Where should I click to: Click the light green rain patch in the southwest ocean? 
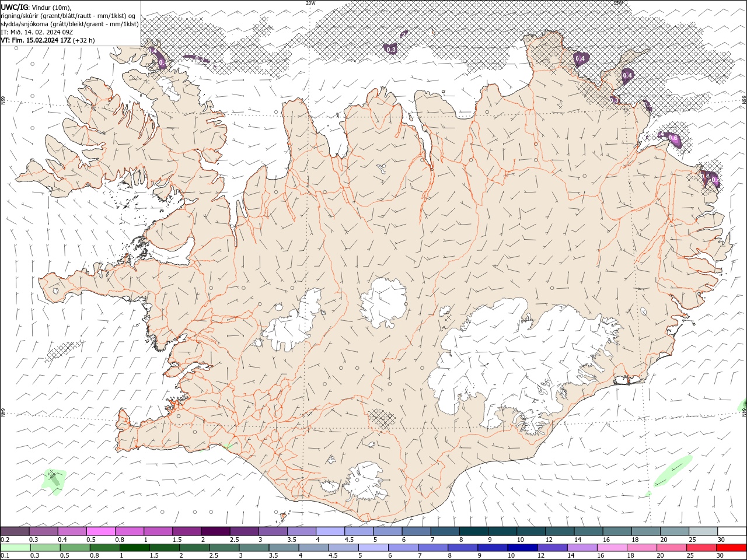click(x=54, y=482)
